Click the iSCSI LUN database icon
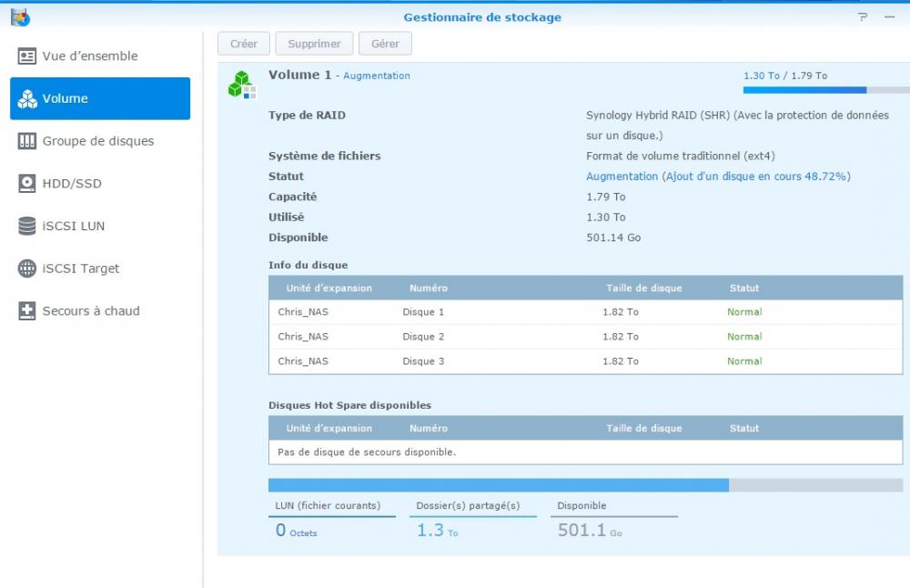The image size is (910, 588). point(27,227)
